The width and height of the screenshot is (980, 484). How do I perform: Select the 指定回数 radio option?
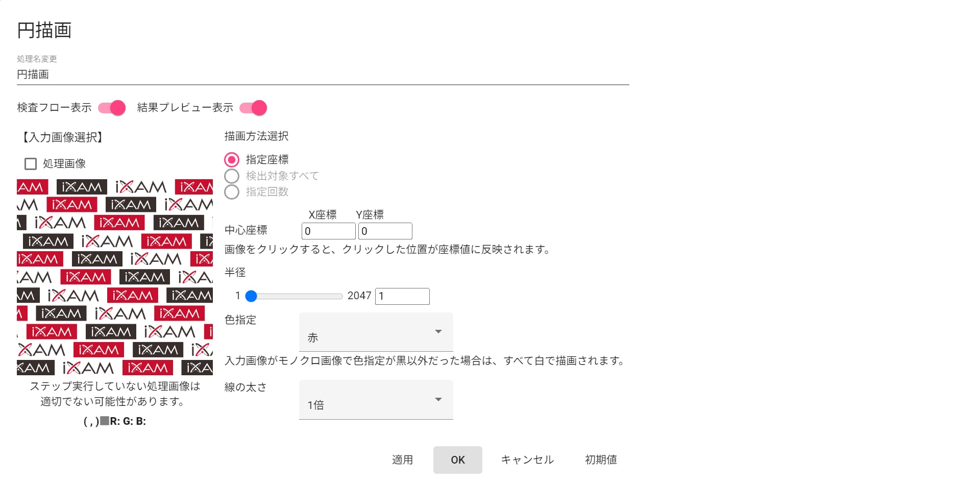pos(232,192)
